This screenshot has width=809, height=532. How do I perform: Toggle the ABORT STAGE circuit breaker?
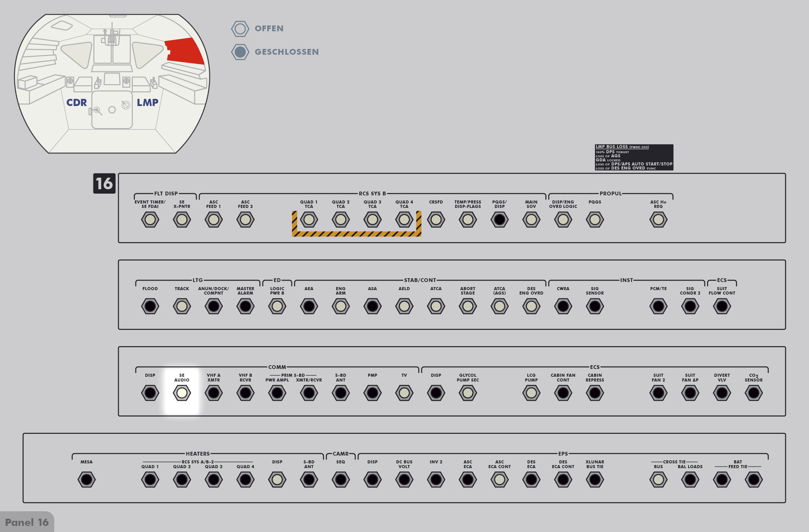pos(468,306)
